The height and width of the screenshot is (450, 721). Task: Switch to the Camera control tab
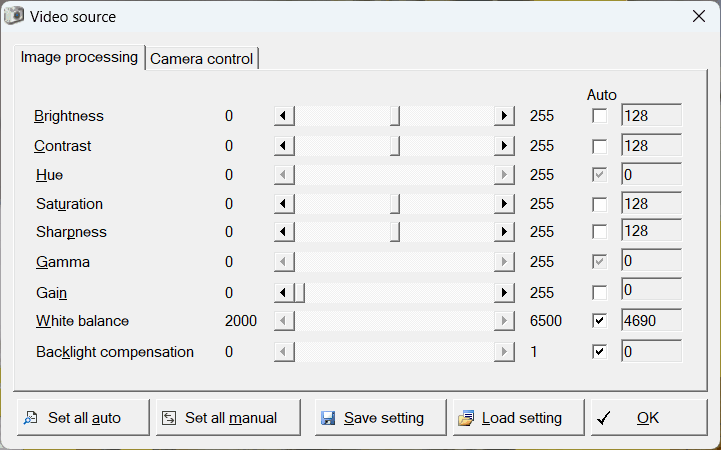click(x=202, y=59)
